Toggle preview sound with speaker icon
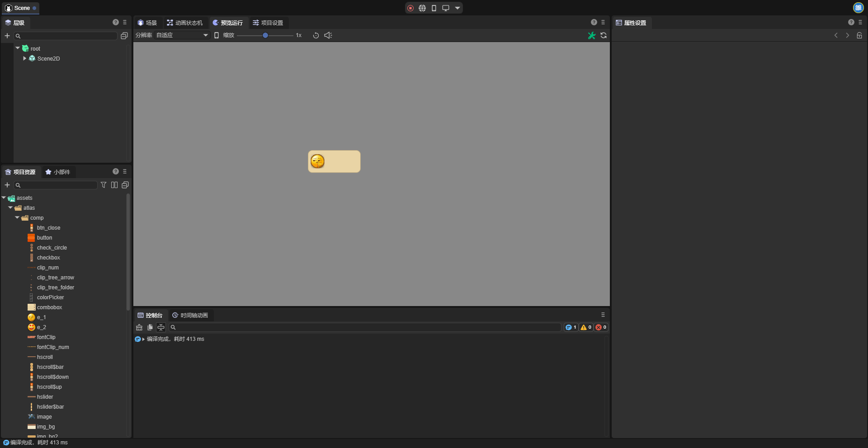Image resolution: width=868 pixels, height=448 pixels. (328, 35)
